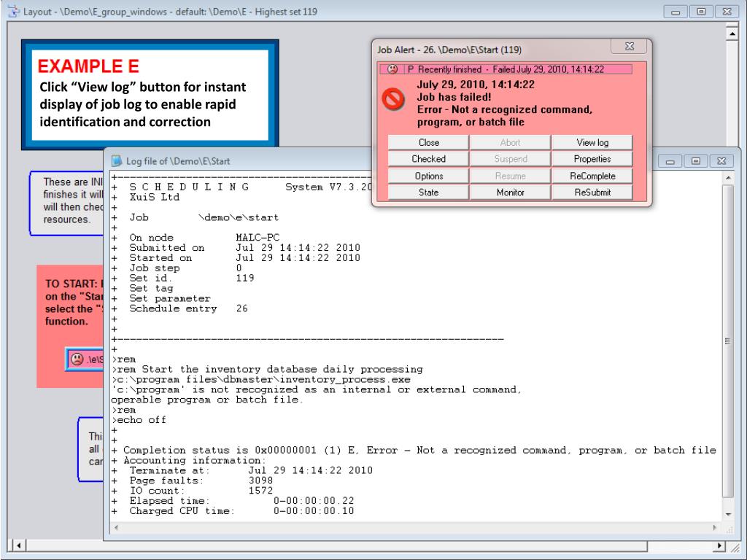Maximize the Log file window
747x560 pixels.
tap(695, 161)
